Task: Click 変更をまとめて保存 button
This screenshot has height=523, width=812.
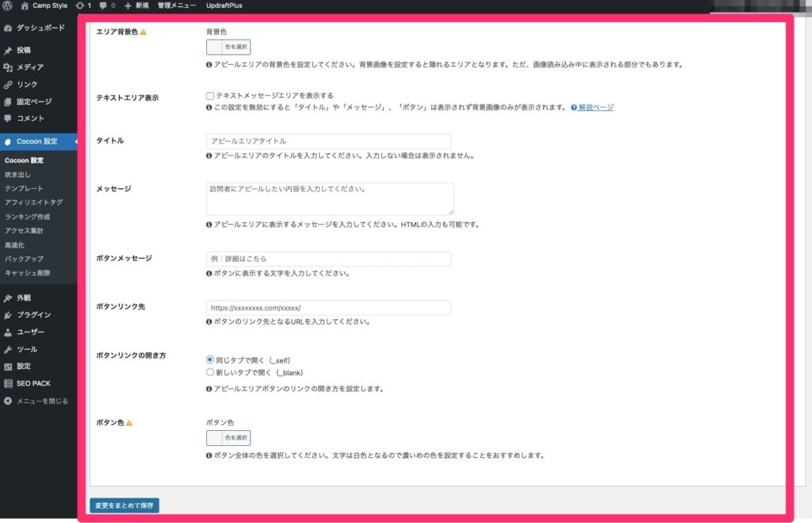Action: coord(124,506)
